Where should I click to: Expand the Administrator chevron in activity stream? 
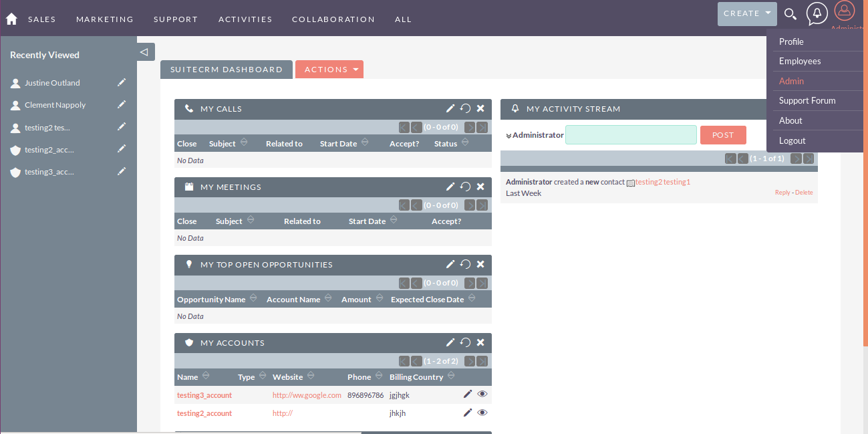(509, 136)
